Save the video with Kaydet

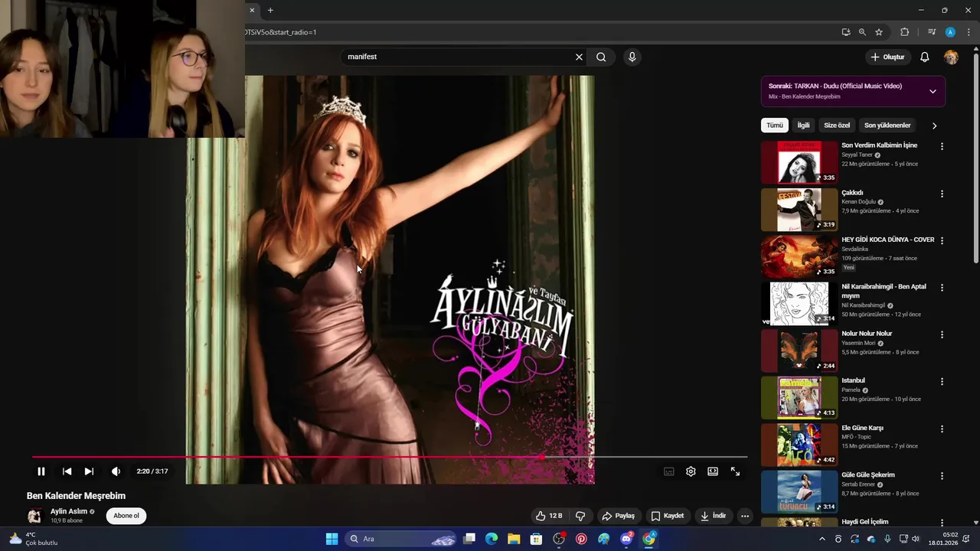pyautogui.click(x=667, y=516)
